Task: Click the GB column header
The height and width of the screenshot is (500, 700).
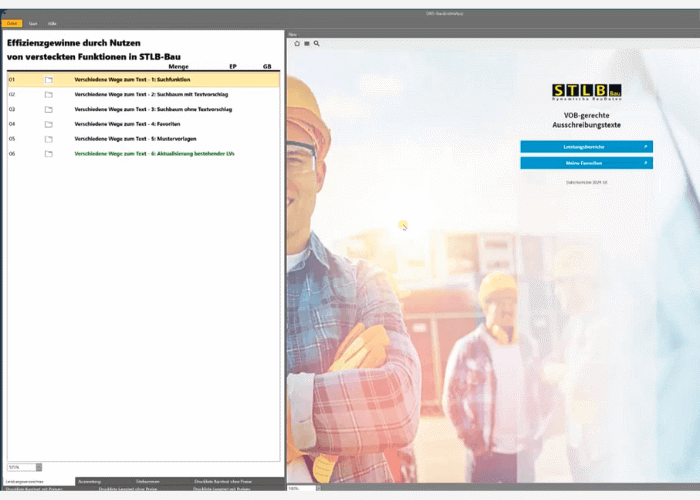Action: point(267,66)
